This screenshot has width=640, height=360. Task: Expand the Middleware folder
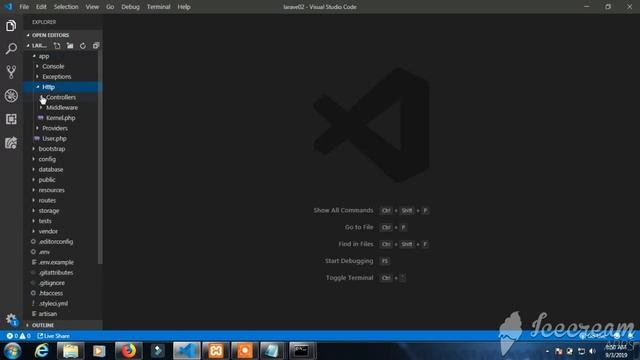(62, 107)
